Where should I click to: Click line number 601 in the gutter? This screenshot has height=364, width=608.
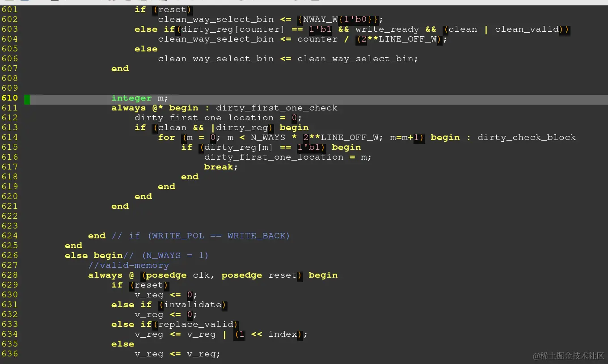coord(10,10)
